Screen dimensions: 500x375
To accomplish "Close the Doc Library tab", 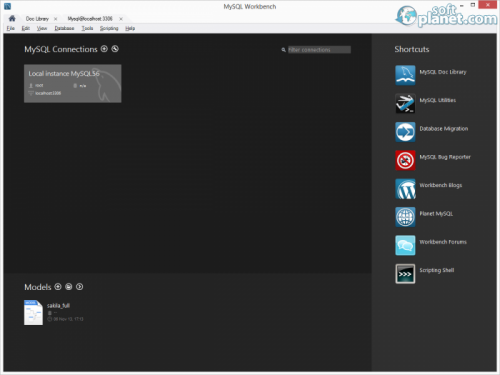I will (55, 19).
